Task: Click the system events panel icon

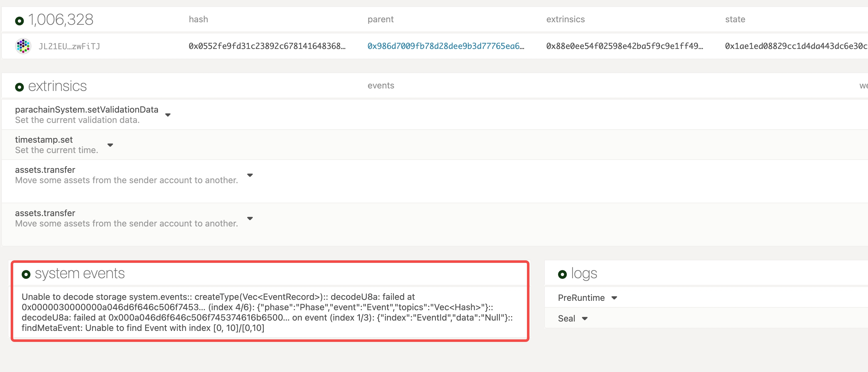Action: (x=26, y=274)
